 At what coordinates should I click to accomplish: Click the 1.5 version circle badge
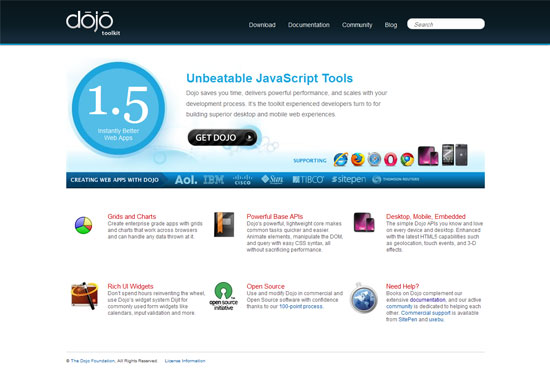[118, 109]
